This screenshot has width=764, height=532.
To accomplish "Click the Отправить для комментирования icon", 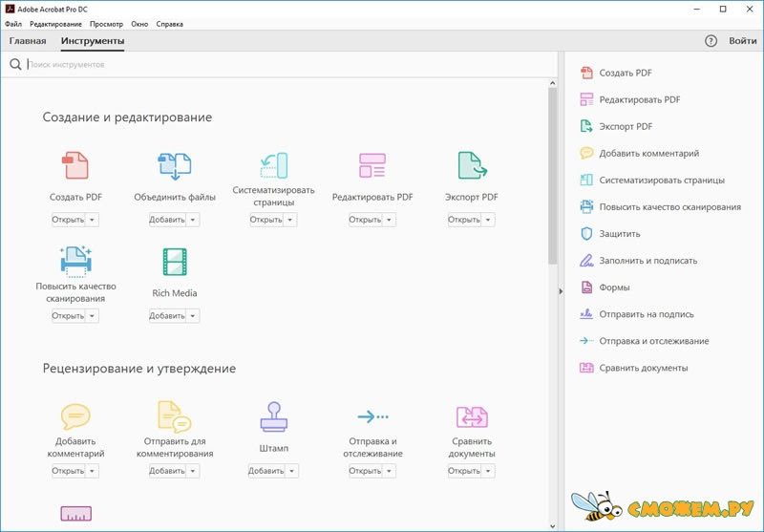I will 175,416.
